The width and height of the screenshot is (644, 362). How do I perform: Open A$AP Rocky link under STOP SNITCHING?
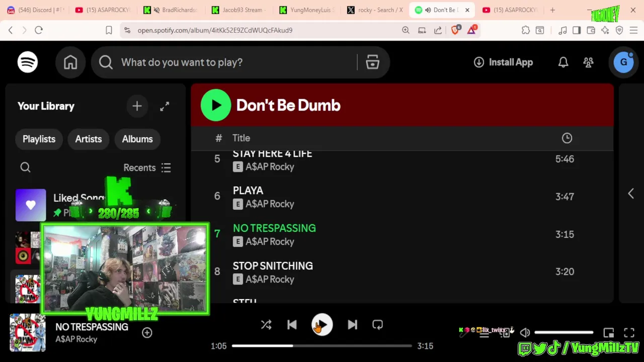pos(270,280)
